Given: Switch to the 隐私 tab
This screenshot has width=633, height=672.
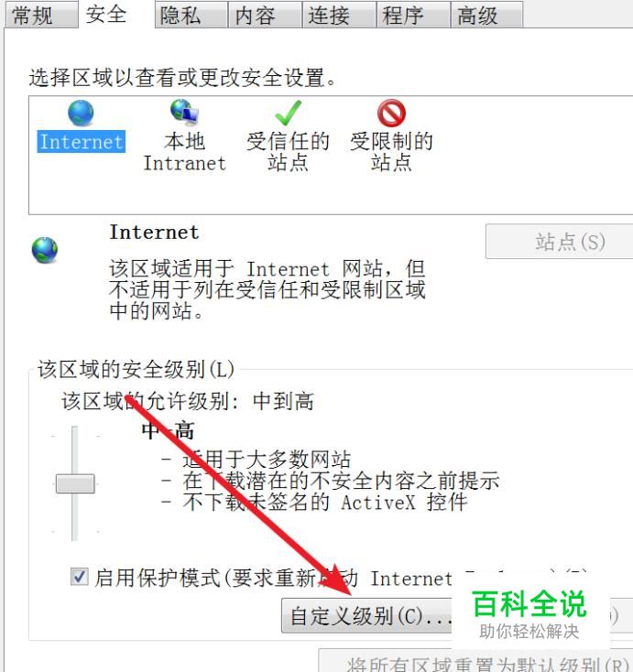Looking at the screenshot, I should pos(191,15).
